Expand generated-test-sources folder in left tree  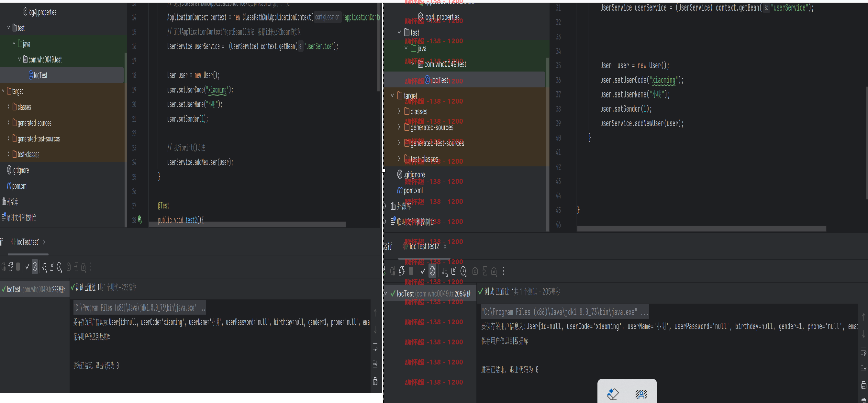pyautogui.click(x=9, y=139)
